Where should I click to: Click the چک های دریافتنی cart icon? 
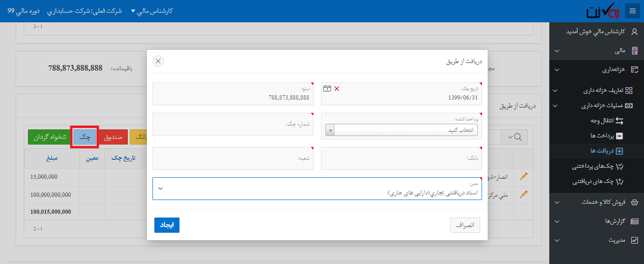[x=619, y=182]
